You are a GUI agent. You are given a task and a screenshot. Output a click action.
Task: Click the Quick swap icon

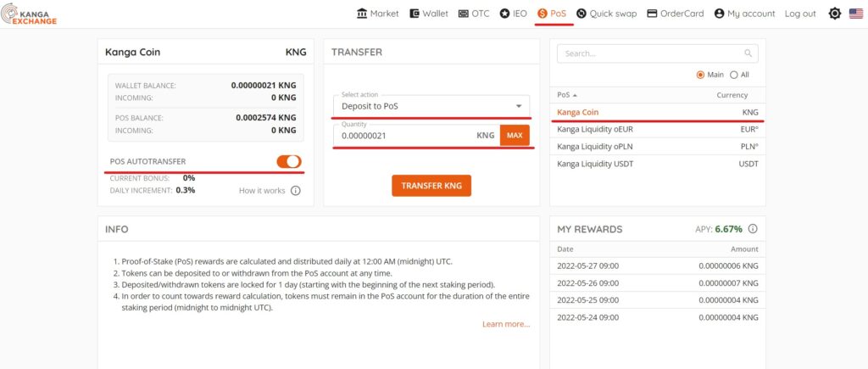pyautogui.click(x=581, y=14)
